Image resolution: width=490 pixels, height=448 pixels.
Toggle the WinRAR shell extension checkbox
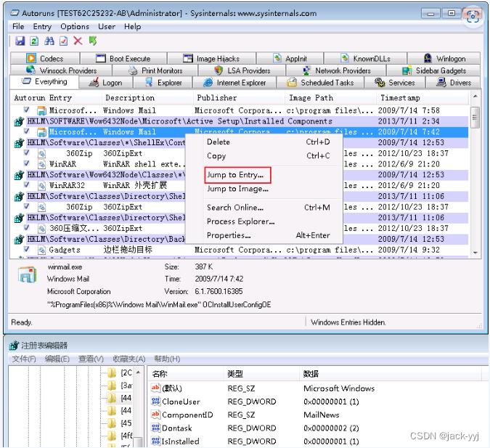tap(27, 163)
